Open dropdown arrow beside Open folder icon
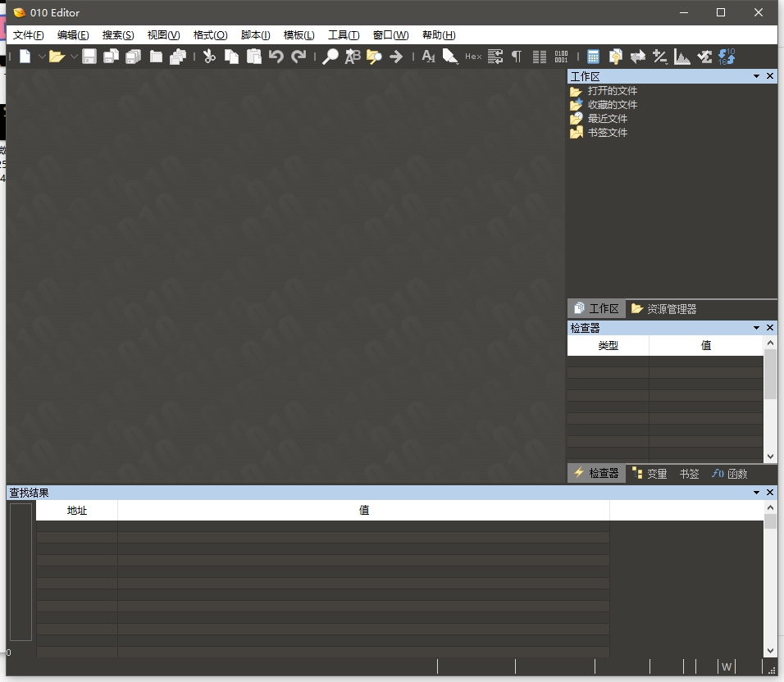Image resolution: width=784 pixels, height=682 pixels. [x=73, y=57]
